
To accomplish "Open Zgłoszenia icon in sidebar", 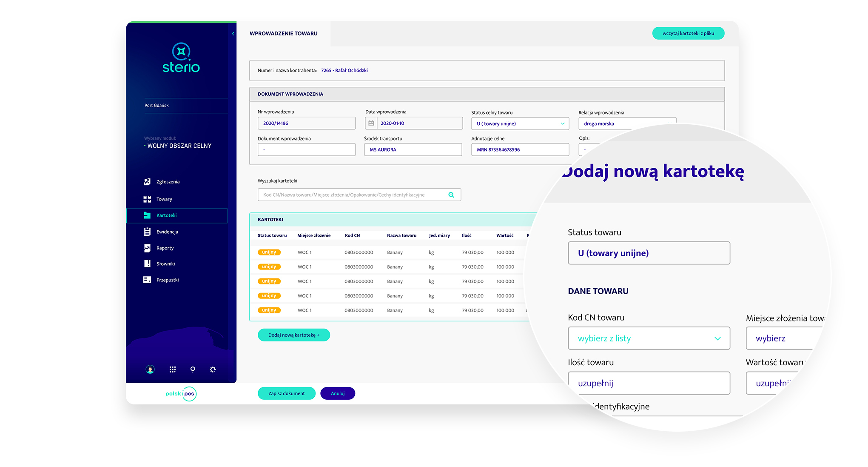I will [x=147, y=182].
